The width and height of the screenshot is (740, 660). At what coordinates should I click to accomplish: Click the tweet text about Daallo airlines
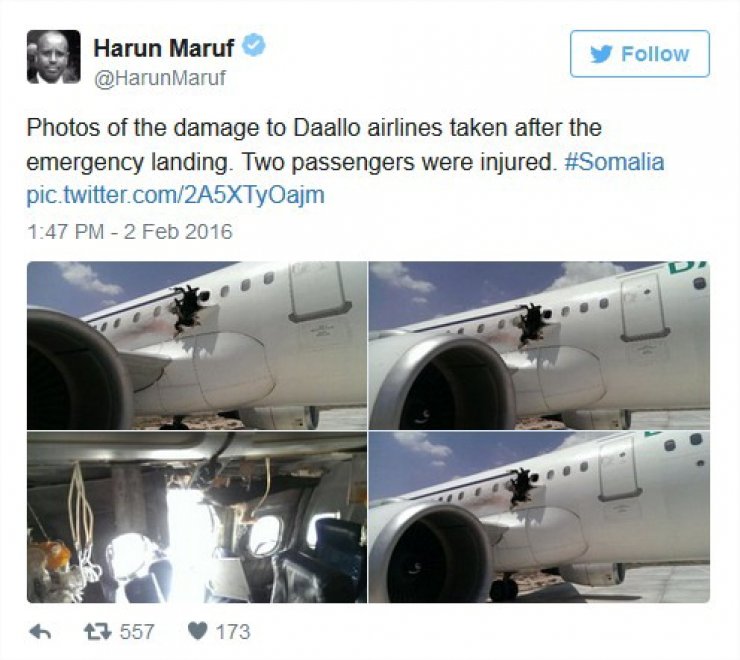345,161
